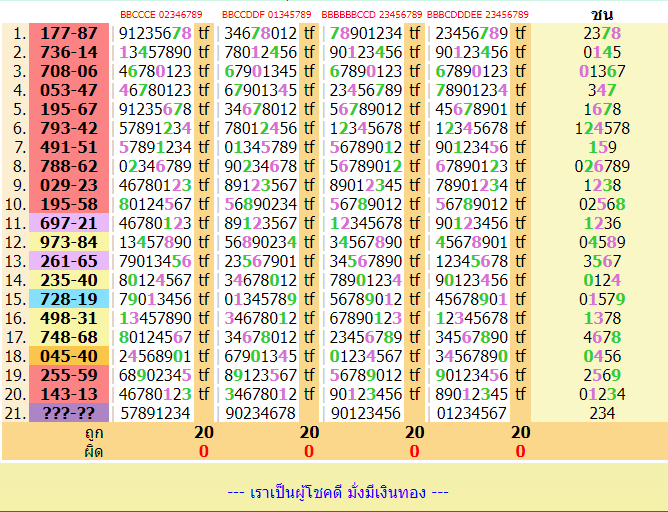
Task: Click prediction 90234678 in row 21
Action: (260, 413)
